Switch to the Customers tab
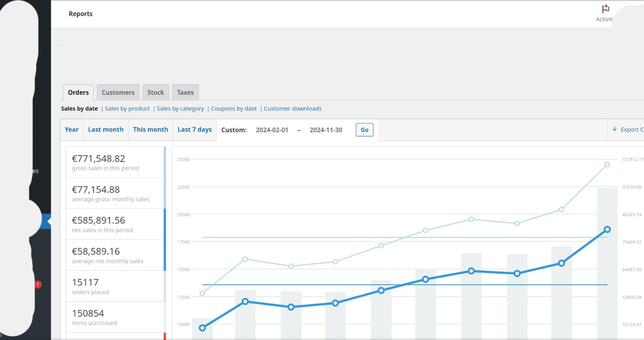This screenshot has height=340, width=644. point(118,93)
